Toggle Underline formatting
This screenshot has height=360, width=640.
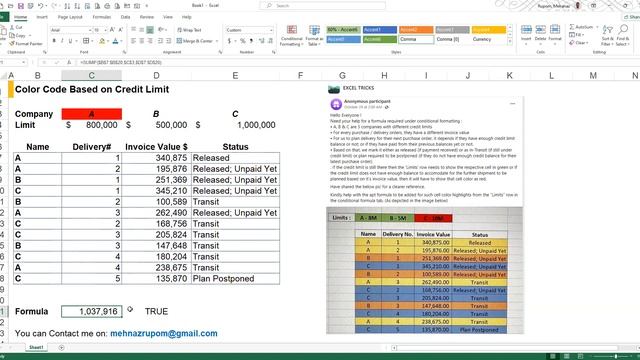(70, 41)
